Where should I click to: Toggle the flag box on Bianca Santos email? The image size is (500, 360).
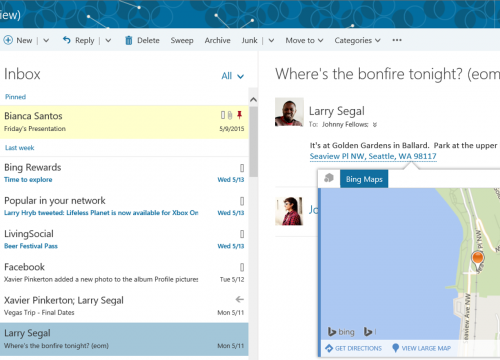tap(223, 115)
